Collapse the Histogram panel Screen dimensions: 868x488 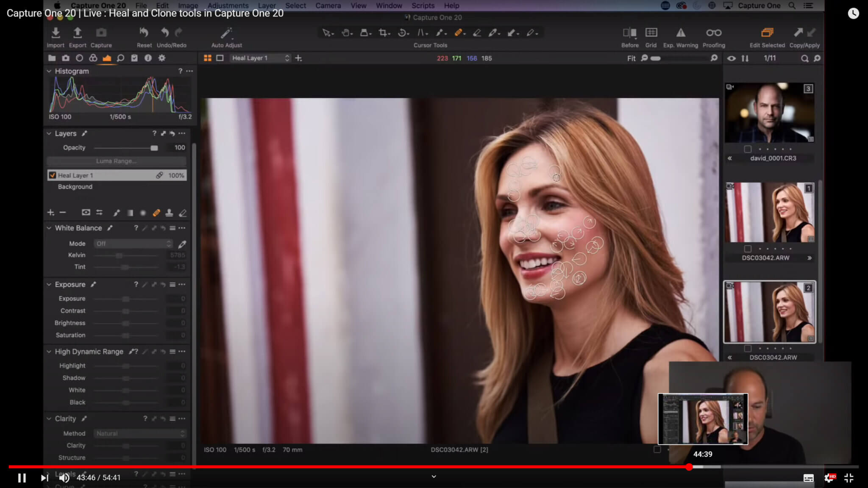point(49,71)
